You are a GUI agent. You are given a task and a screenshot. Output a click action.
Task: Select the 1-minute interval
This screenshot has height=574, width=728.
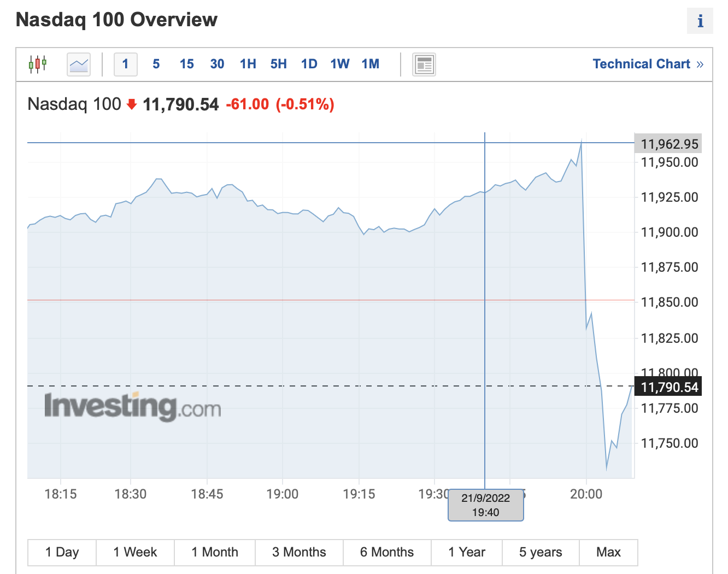(125, 64)
